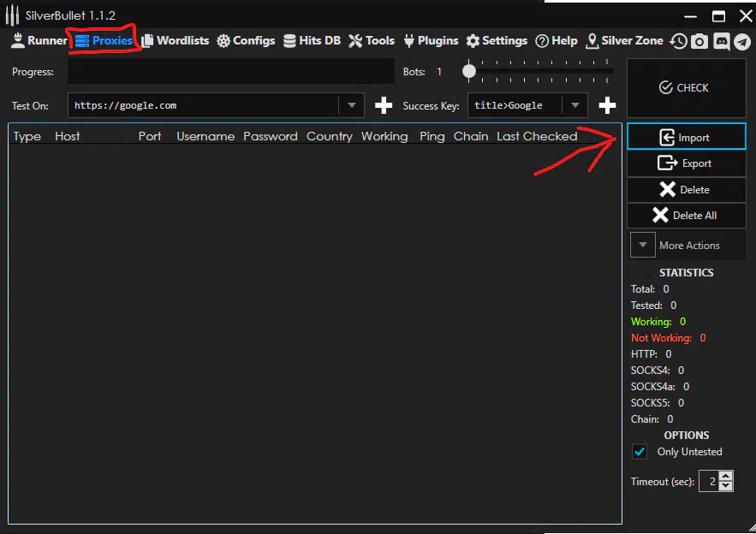Delete All proxies
The width and height of the screenshot is (756, 534).
click(686, 216)
